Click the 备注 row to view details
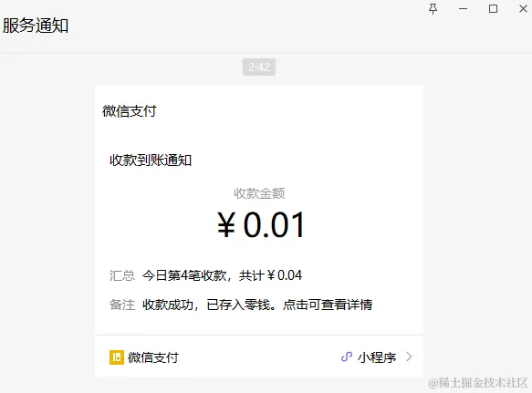Image resolution: width=532 pixels, height=393 pixels. (x=241, y=305)
